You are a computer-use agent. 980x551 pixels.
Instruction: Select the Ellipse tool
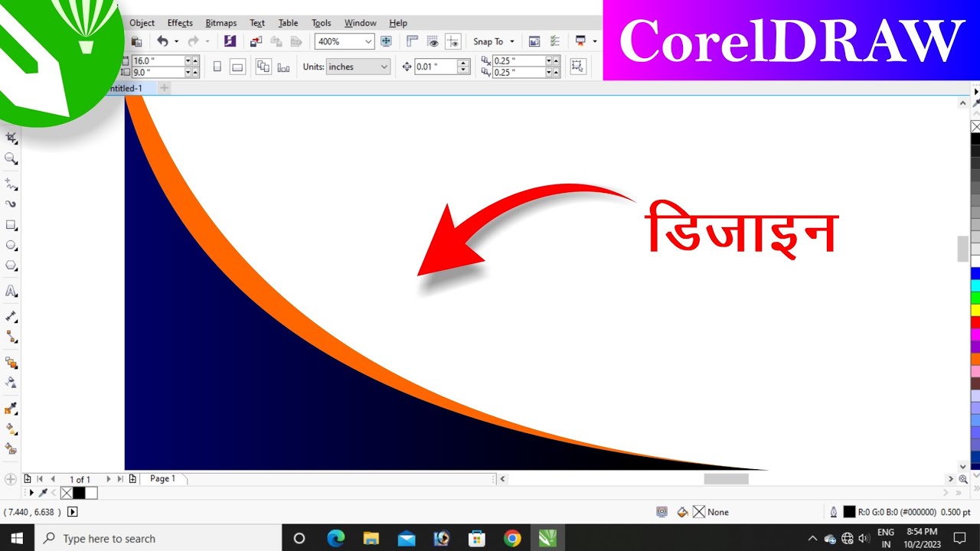point(11,246)
